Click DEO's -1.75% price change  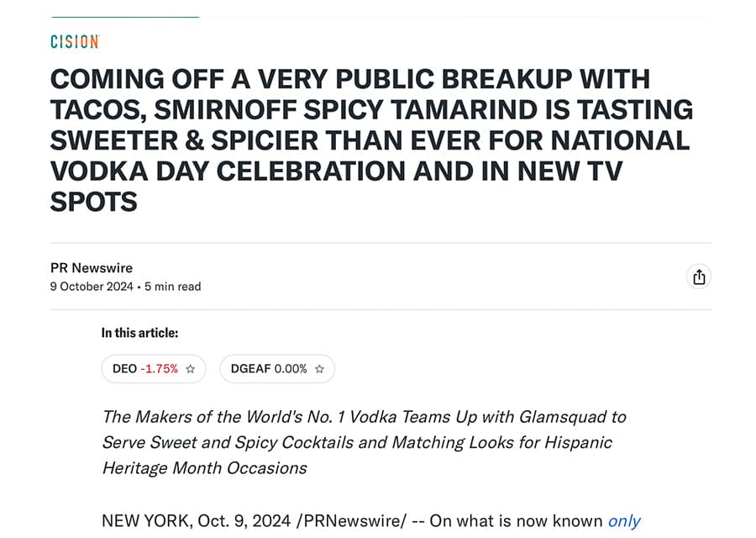tap(159, 369)
